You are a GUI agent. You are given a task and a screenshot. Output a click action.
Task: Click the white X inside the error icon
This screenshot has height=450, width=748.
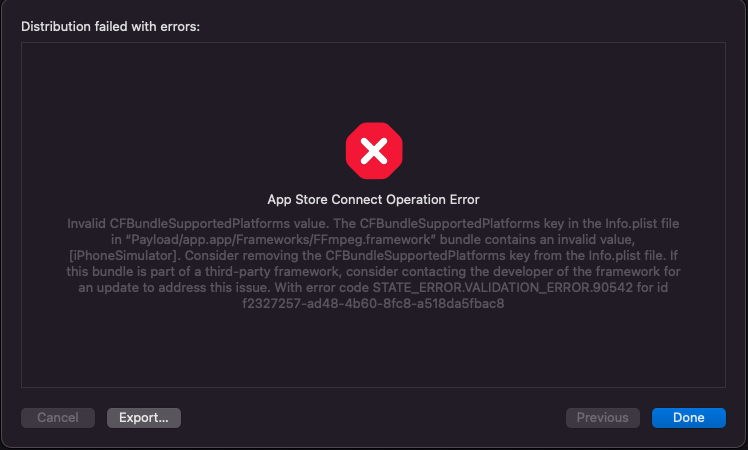pyautogui.click(x=374, y=151)
